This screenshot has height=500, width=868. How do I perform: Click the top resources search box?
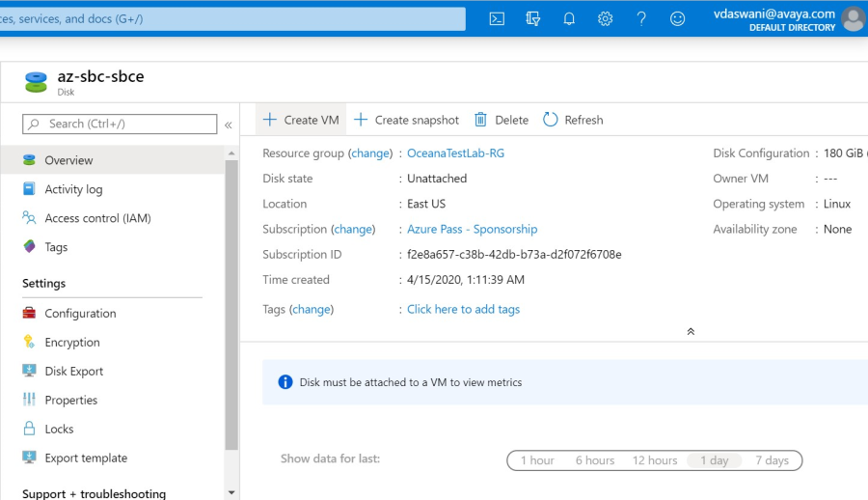pyautogui.click(x=232, y=19)
